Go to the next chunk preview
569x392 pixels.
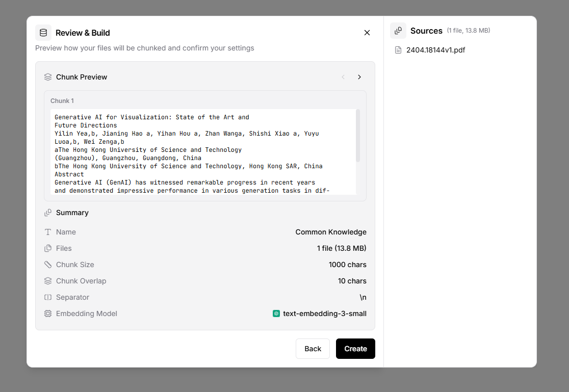tap(359, 77)
